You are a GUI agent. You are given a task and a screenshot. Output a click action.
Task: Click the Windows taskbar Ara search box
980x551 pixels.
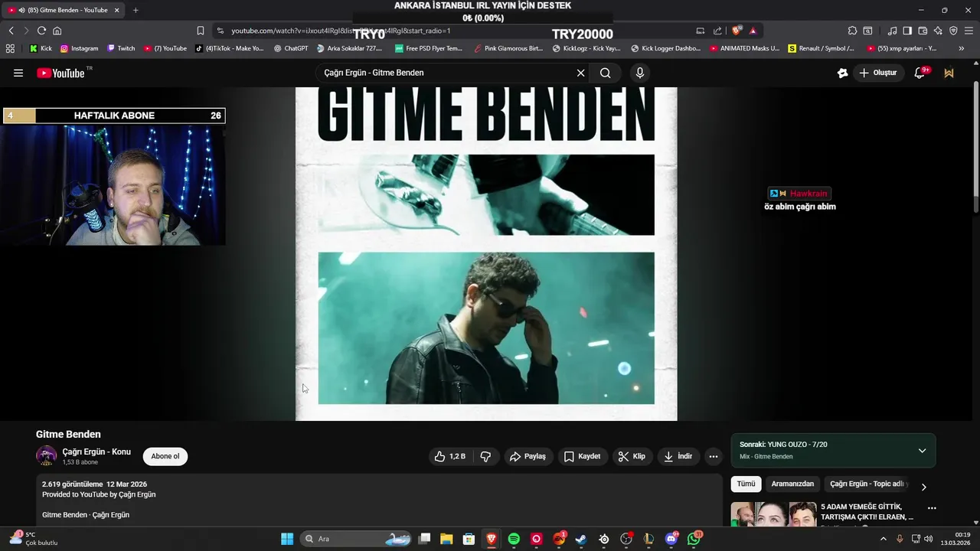pyautogui.click(x=357, y=539)
